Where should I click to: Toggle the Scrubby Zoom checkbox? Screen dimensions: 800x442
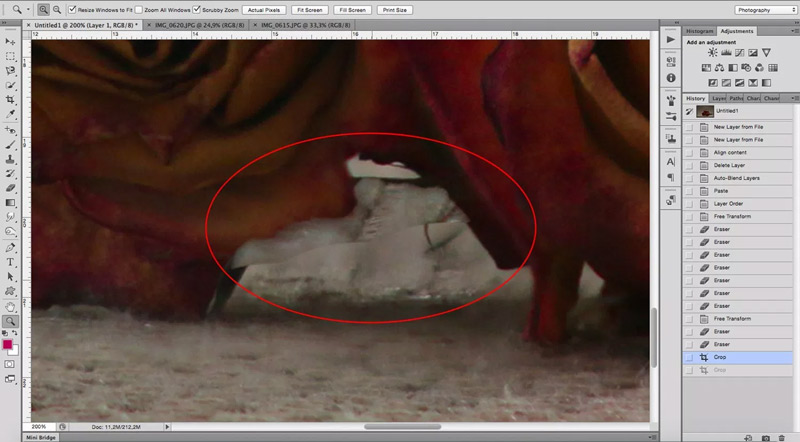pyautogui.click(x=196, y=9)
